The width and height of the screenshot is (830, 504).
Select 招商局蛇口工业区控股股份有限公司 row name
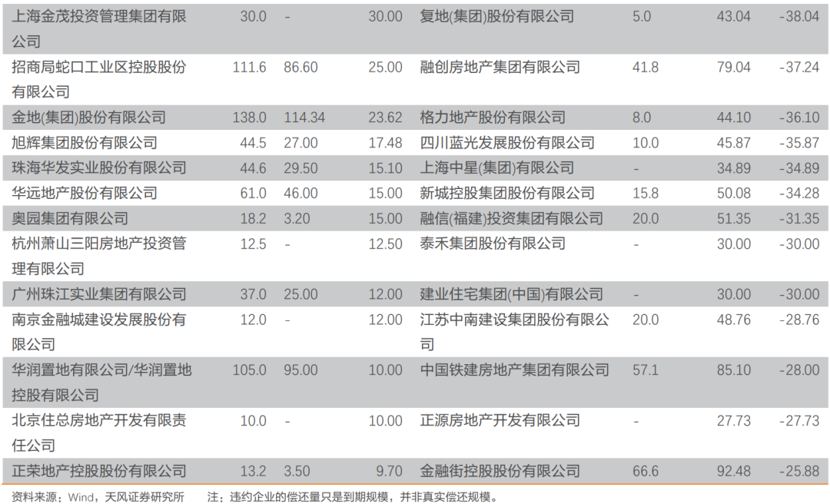(99, 79)
